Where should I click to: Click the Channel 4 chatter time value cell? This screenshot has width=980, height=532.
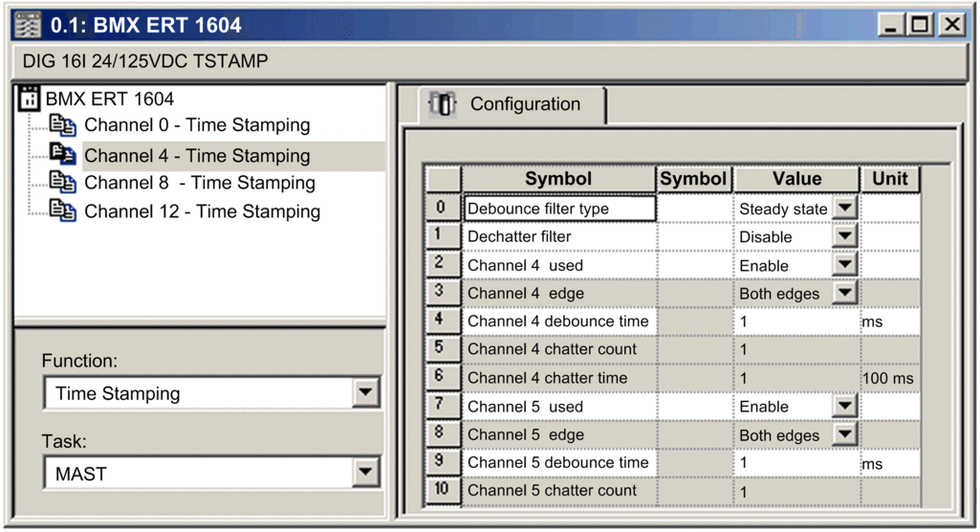coord(796,378)
